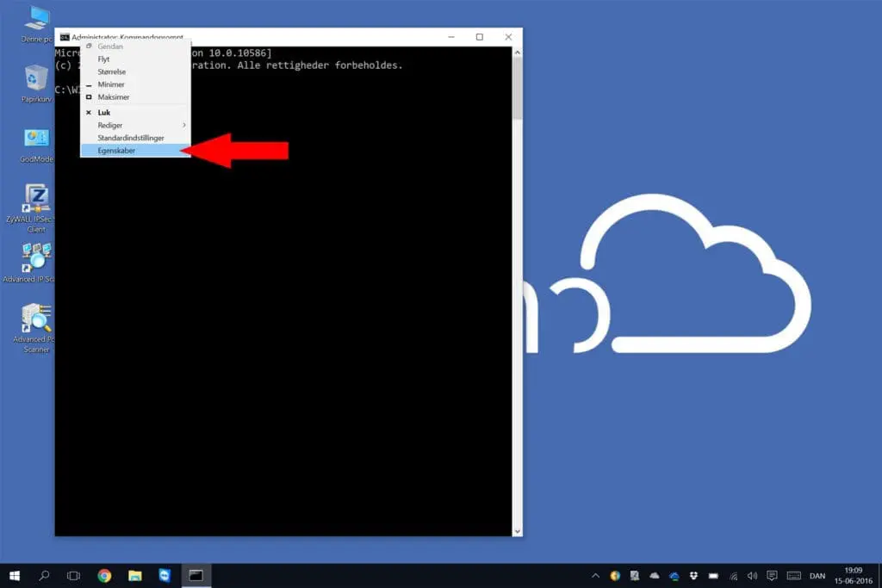Viewport: 882px width, 588px height.
Task: Choose Størrelse from the window menu
Action: pos(111,72)
